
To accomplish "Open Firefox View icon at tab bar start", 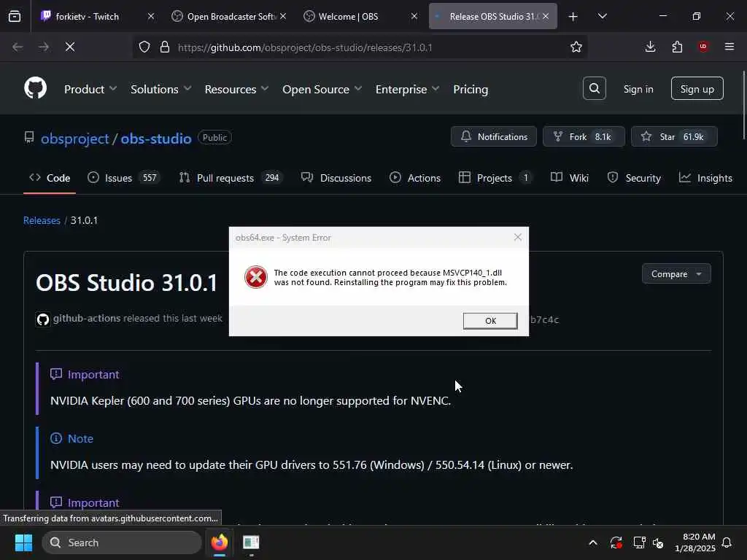I will [x=15, y=16].
